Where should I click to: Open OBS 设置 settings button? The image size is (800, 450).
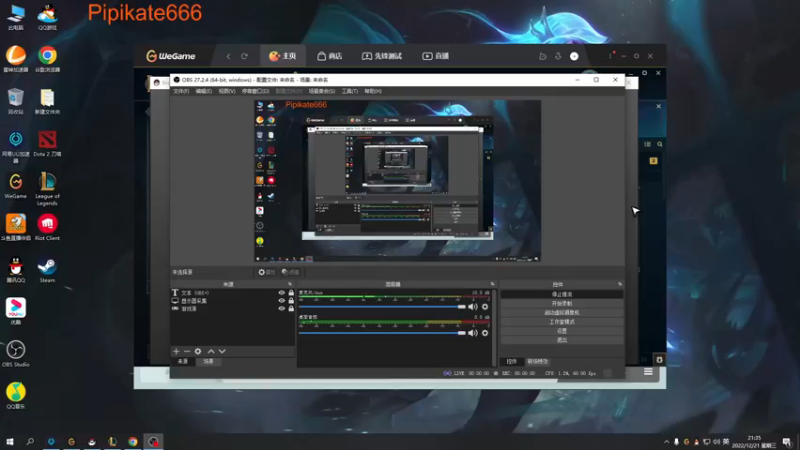coord(562,331)
